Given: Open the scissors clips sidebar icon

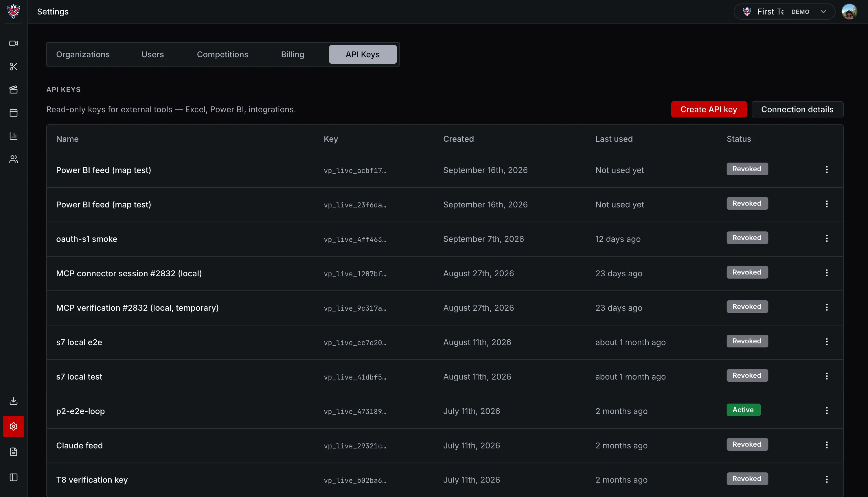Looking at the screenshot, I should coord(14,67).
